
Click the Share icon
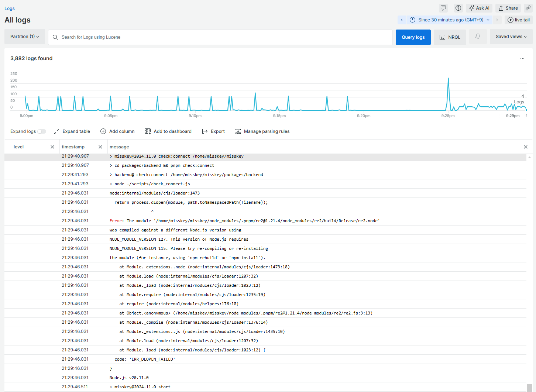[508, 8]
